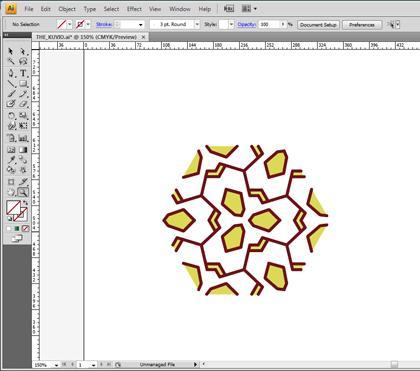Pick the Eyedropper tool
This screenshot has width=420, height=371.
11,159
